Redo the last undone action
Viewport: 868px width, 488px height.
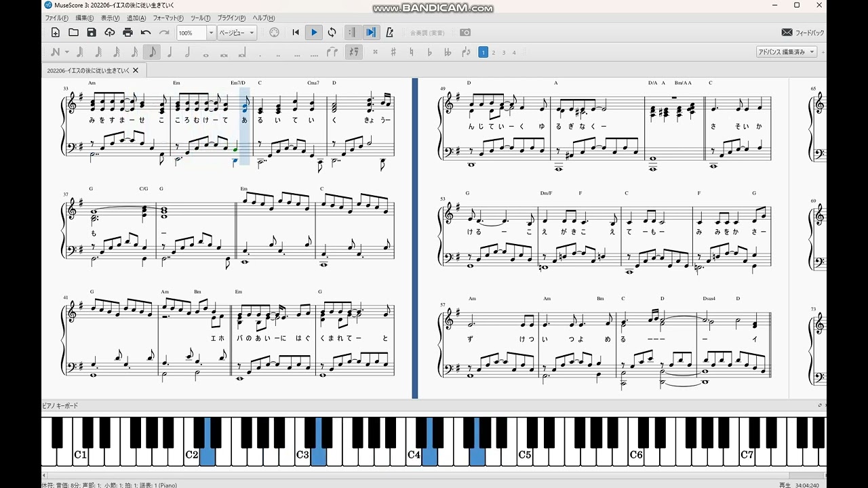(x=163, y=33)
